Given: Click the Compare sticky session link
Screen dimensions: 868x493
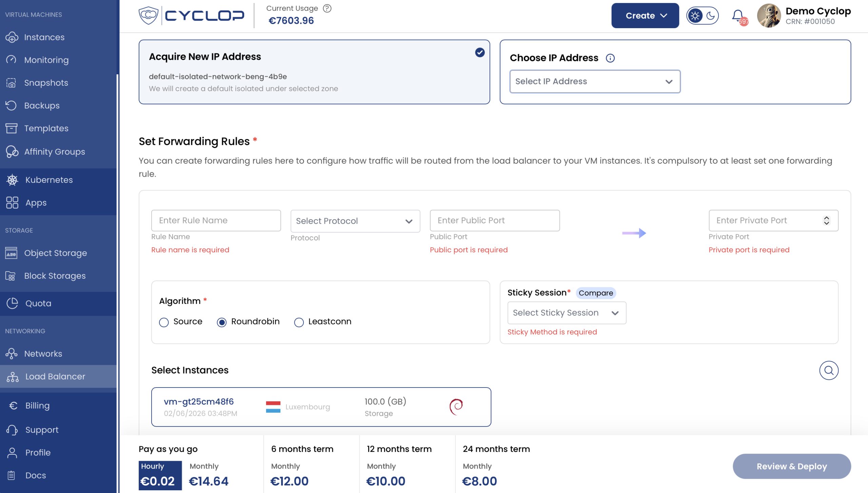Looking at the screenshot, I should (595, 293).
